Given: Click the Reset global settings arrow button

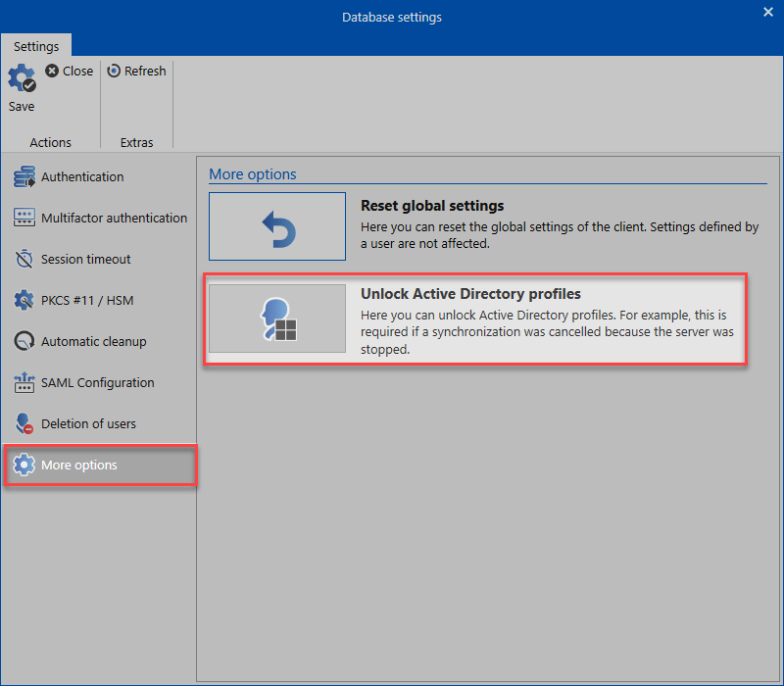Looking at the screenshot, I should coord(277,226).
